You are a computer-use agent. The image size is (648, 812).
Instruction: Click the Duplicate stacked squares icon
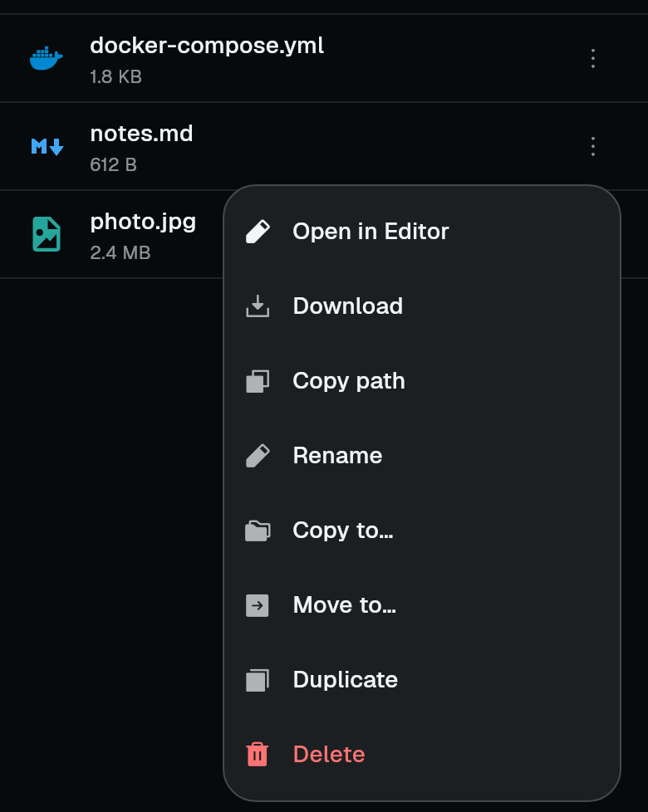(x=258, y=680)
